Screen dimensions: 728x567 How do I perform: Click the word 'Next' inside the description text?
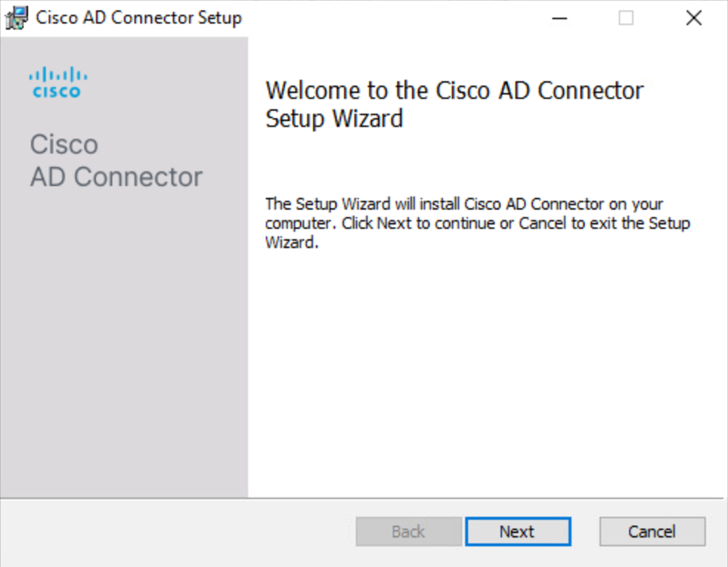(393, 223)
